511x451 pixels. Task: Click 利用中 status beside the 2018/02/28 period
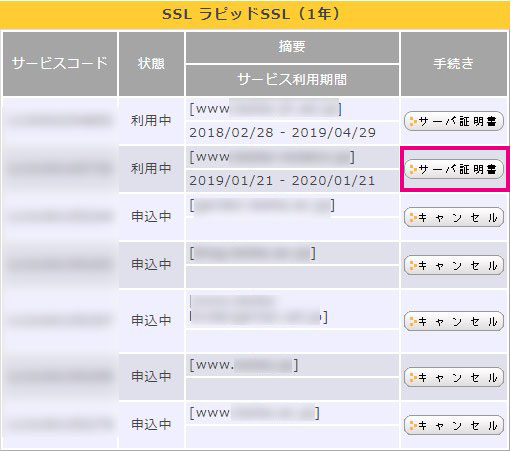pyautogui.click(x=151, y=121)
